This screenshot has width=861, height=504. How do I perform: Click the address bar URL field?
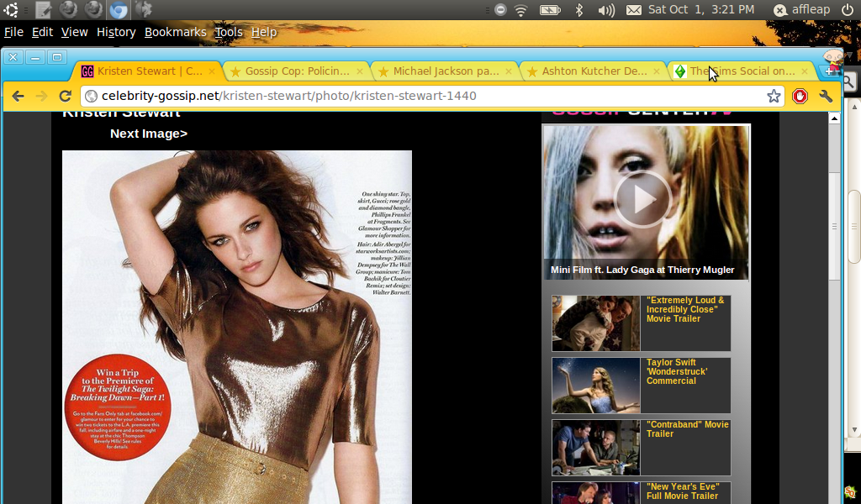(x=431, y=96)
